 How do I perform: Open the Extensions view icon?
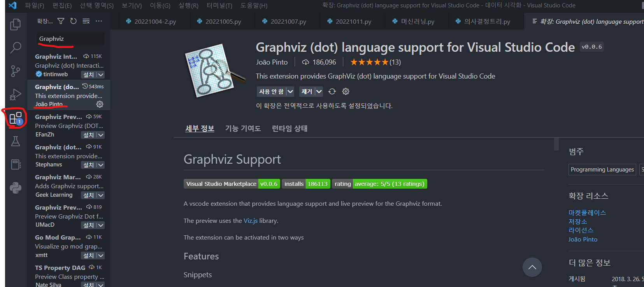[15, 118]
